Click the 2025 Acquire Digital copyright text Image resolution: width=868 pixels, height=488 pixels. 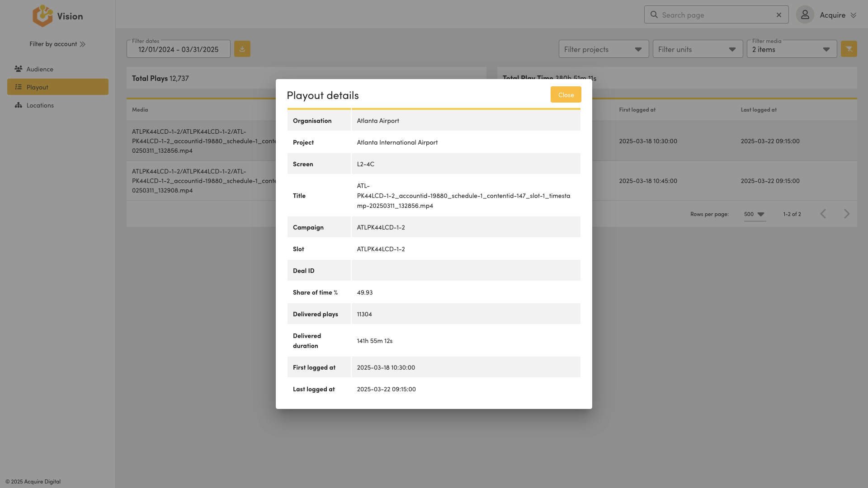33,481
